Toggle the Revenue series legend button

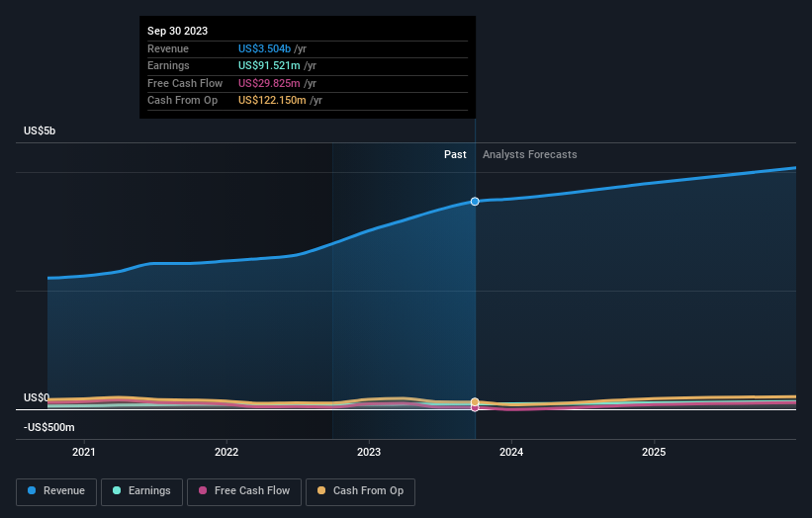56,491
